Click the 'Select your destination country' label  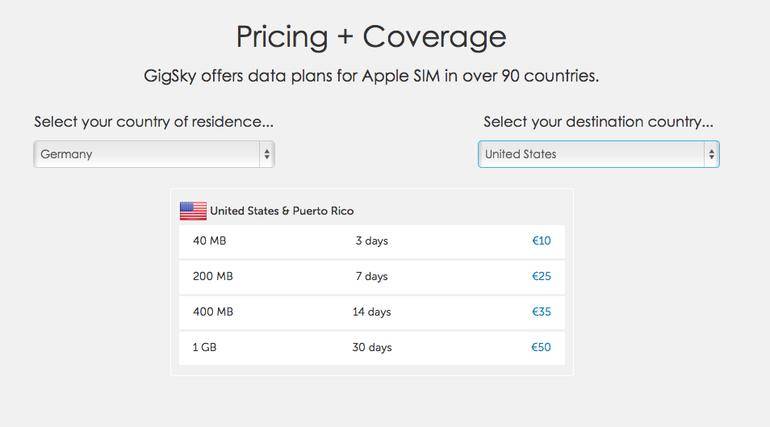(599, 122)
